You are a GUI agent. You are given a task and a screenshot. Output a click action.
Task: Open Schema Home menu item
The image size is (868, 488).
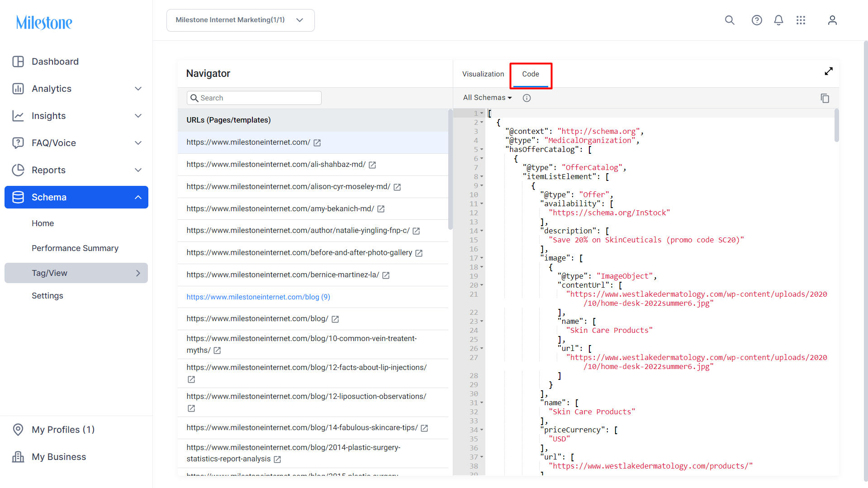pyautogui.click(x=43, y=223)
